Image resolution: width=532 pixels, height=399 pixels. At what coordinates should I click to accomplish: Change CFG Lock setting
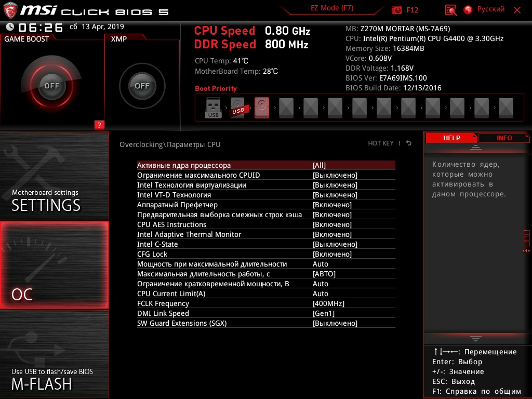[x=266, y=254]
